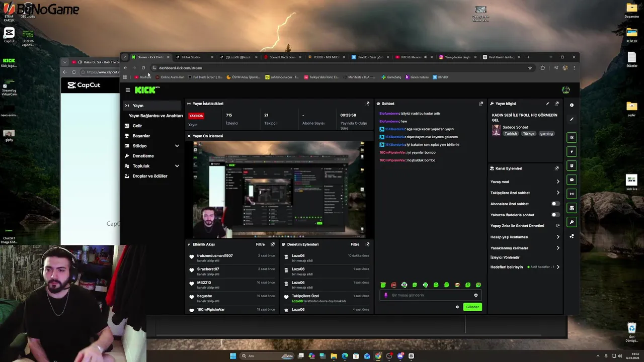Image resolution: width=644 pixels, height=362 pixels.
Task: Open the profile avatar menu in Kick
Action: click(x=566, y=90)
